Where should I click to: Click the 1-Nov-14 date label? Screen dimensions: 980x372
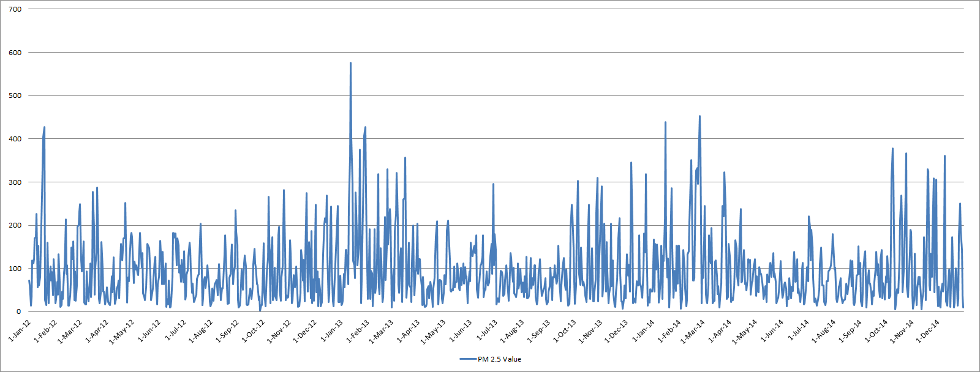point(902,330)
